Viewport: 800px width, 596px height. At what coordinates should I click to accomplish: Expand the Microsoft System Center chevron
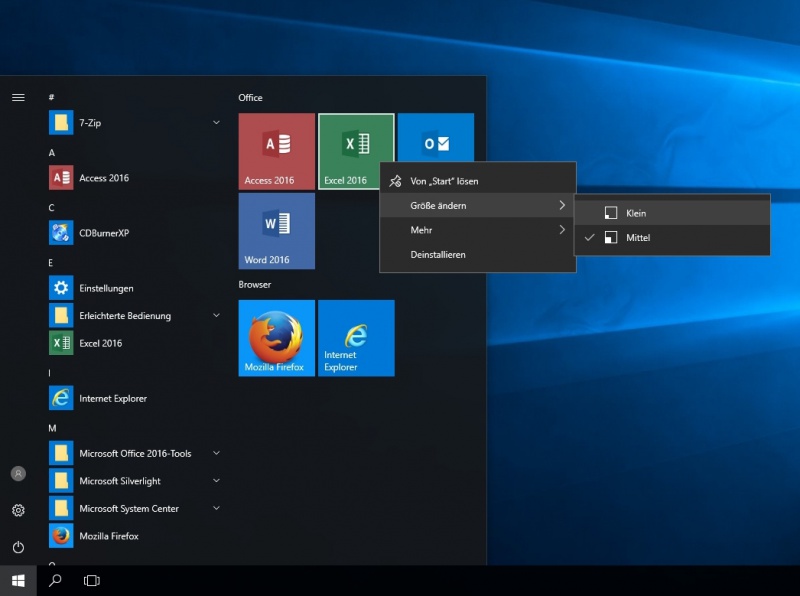pyautogui.click(x=216, y=508)
